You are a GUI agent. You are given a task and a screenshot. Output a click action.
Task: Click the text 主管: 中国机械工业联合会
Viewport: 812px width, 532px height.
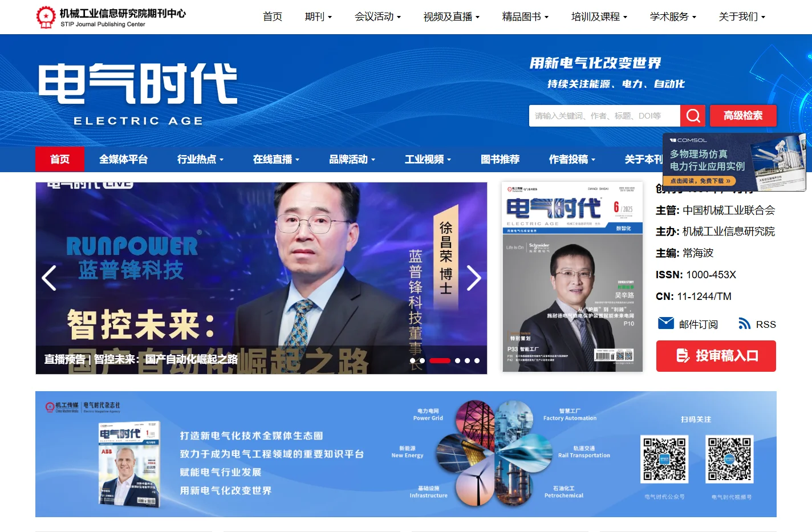pos(715,210)
